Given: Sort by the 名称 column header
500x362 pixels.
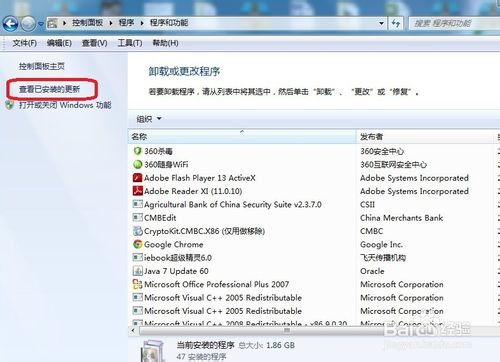Looking at the screenshot, I should pyautogui.click(x=242, y=136).
